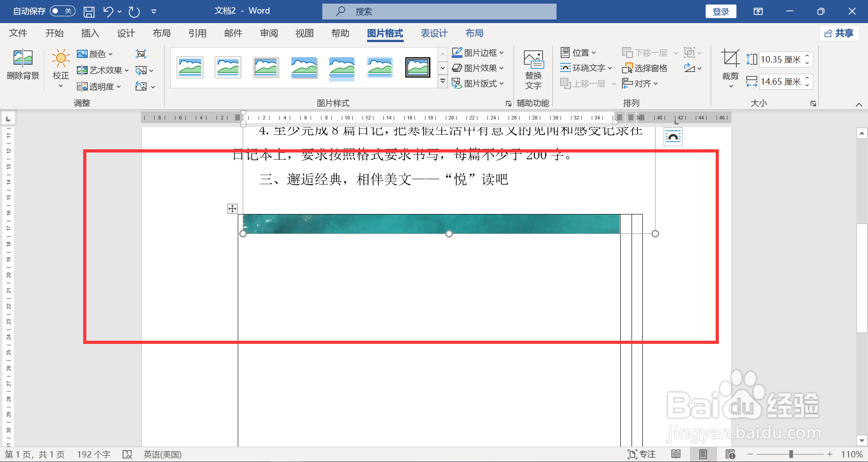
Task: Click the 登录 sign-in button
Action: [x=721, y=11]
